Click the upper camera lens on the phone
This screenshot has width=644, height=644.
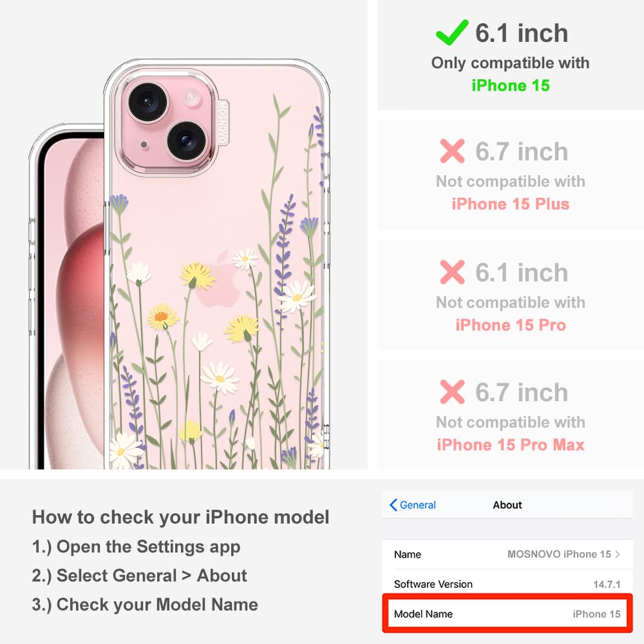(148, 102)
